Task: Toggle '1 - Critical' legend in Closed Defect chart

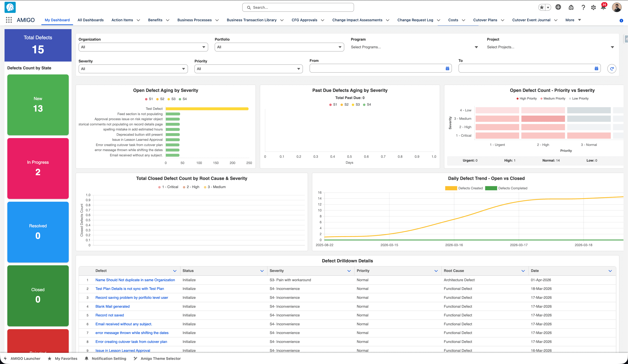Action: click(168, 187)
